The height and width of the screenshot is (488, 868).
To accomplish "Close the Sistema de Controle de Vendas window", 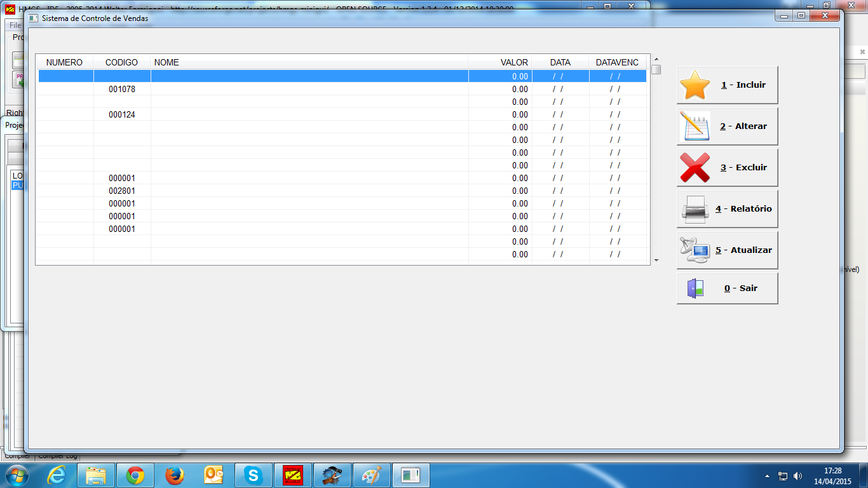I will [825, 15].
